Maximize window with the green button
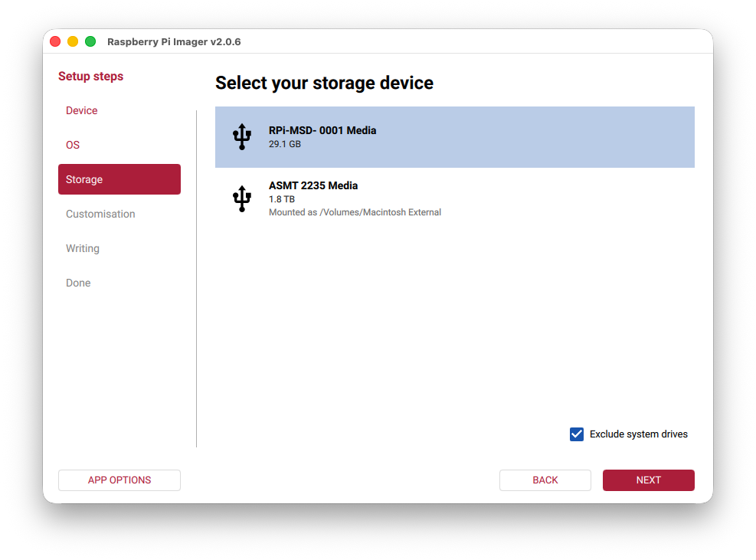Image resolution: width=756 pixels, height=560 pixels. [x=90, y=41]
